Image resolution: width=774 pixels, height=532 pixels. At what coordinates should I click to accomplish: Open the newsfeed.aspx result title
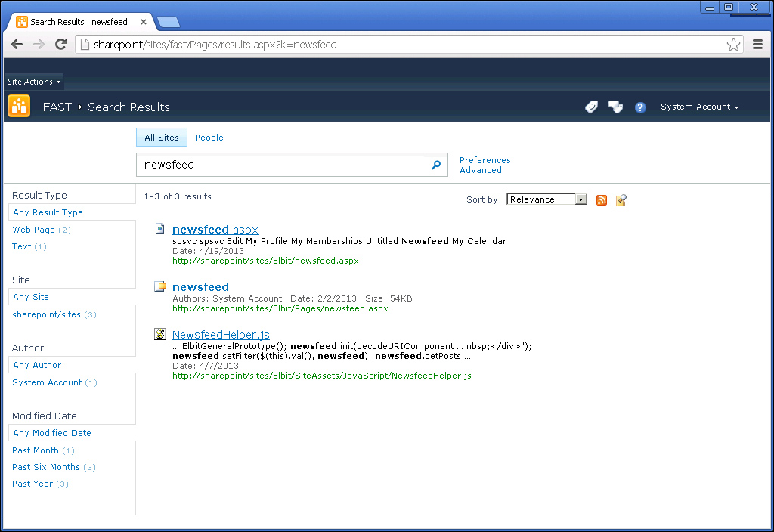tap(215, 230)
